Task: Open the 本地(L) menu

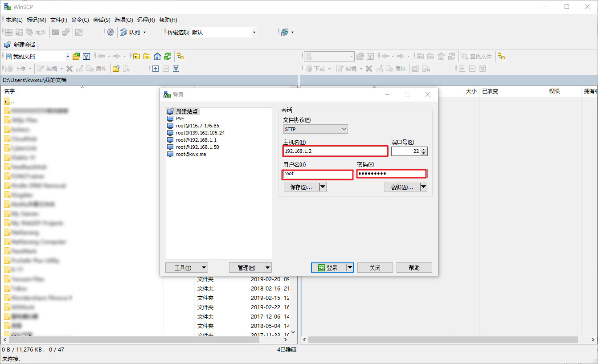Action: [14, 20]
